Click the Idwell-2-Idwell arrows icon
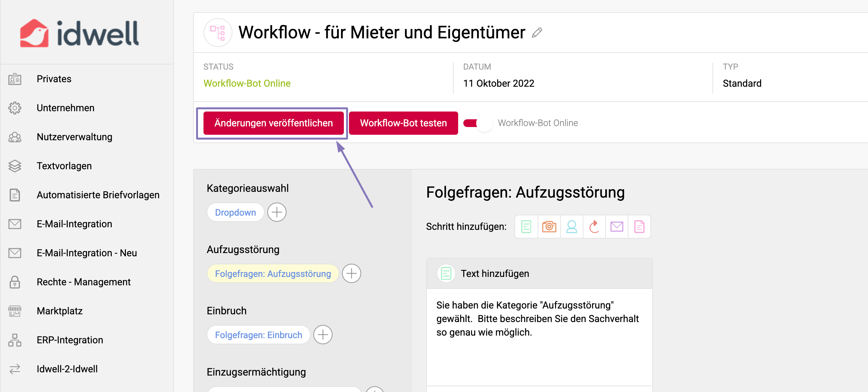The image size is (868, 392). 15,369
